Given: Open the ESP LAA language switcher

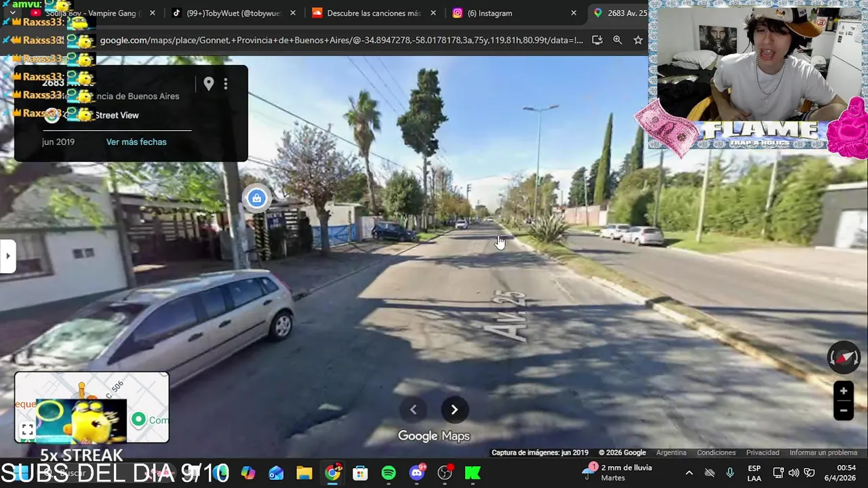Looking at the screenshot, I should coord(754,473).
